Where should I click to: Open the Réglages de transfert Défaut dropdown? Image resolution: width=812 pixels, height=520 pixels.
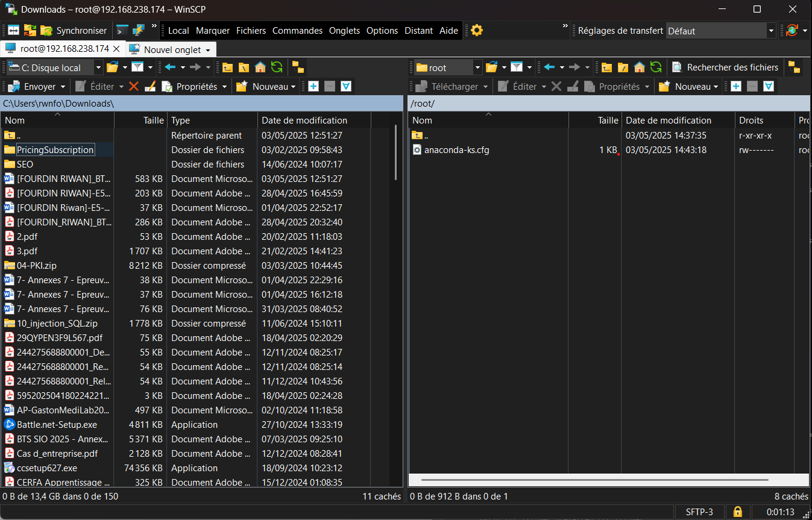pos(771,30)
